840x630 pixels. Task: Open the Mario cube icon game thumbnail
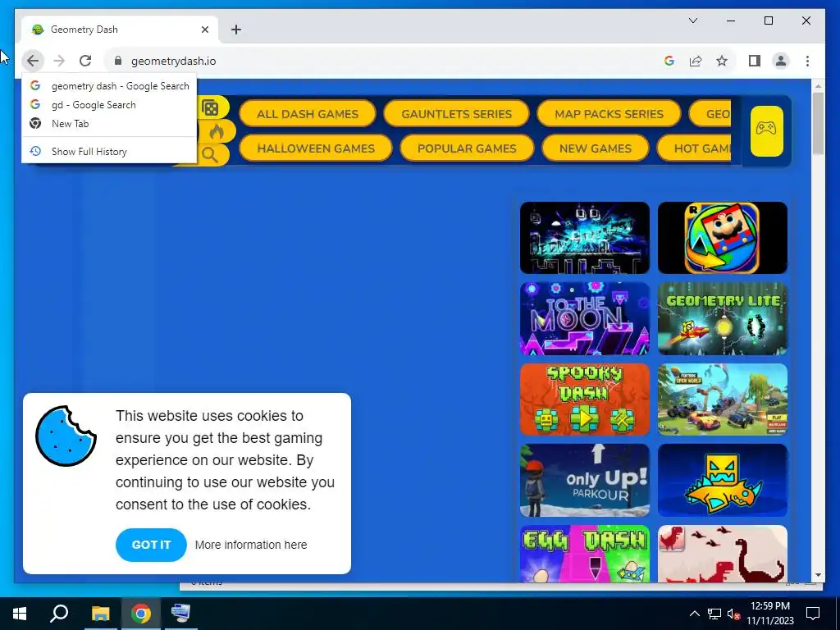click(722, 238)
